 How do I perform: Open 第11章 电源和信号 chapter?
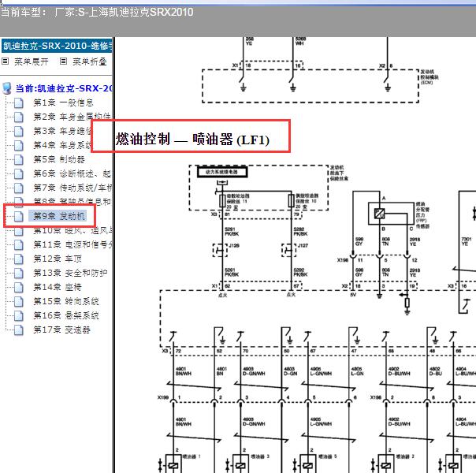73,244
